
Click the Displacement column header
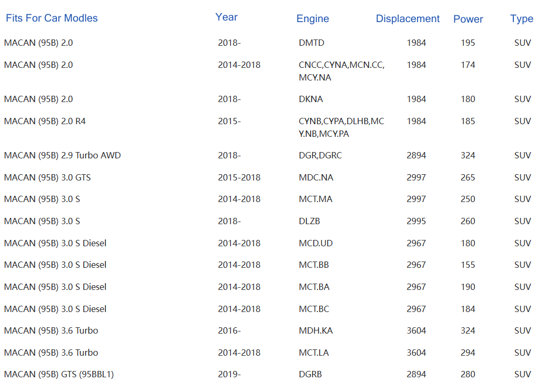coord(407,18)
